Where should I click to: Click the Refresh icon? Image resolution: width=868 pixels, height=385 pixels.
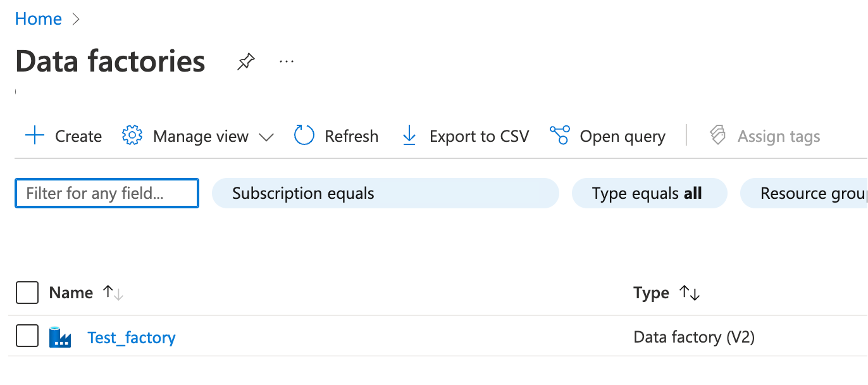click(304, 136)
